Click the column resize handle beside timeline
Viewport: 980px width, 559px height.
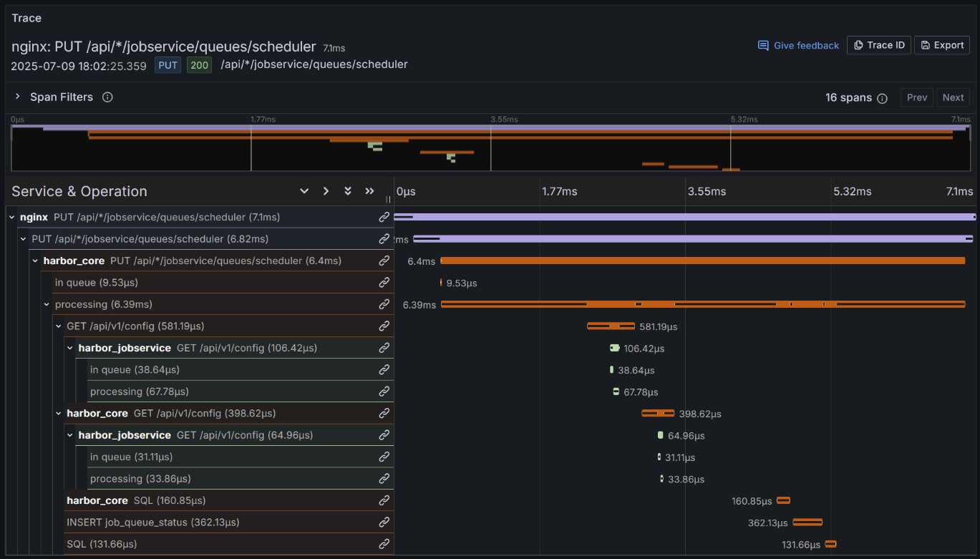[389, 200]
